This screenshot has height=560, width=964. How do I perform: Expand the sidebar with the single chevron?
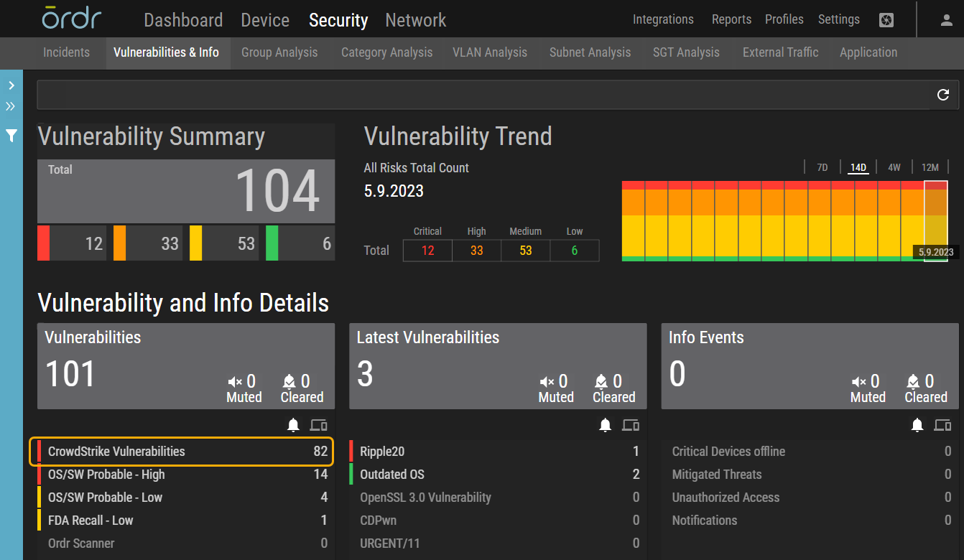click(x=11, y=84)
